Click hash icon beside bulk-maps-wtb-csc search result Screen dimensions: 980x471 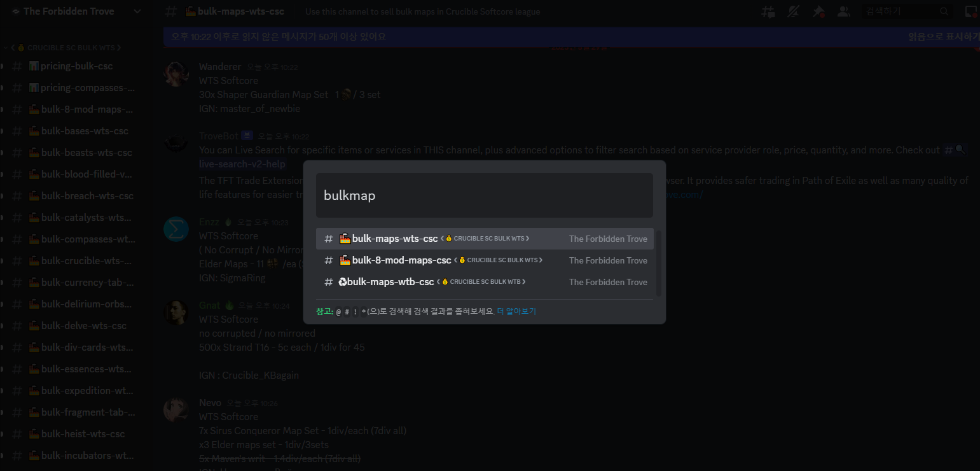pos(329,282)
